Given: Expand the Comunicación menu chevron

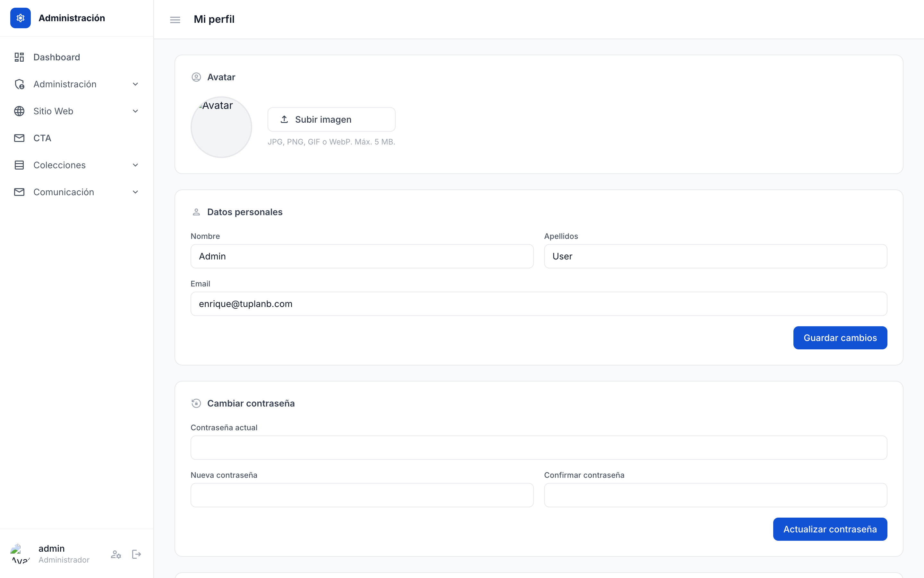Looking at the screenshot, I should [x=135, y=192].
